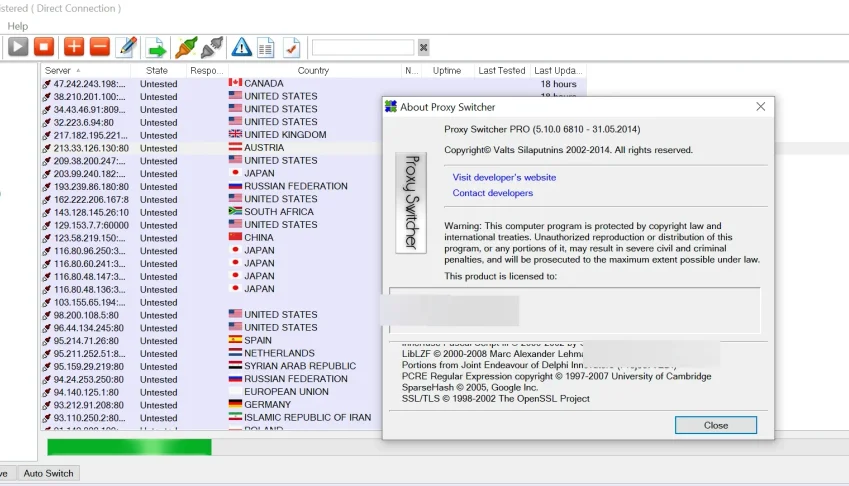849x486 pixels.
Task: Open the Auto Switch tab
Action: 48,473
